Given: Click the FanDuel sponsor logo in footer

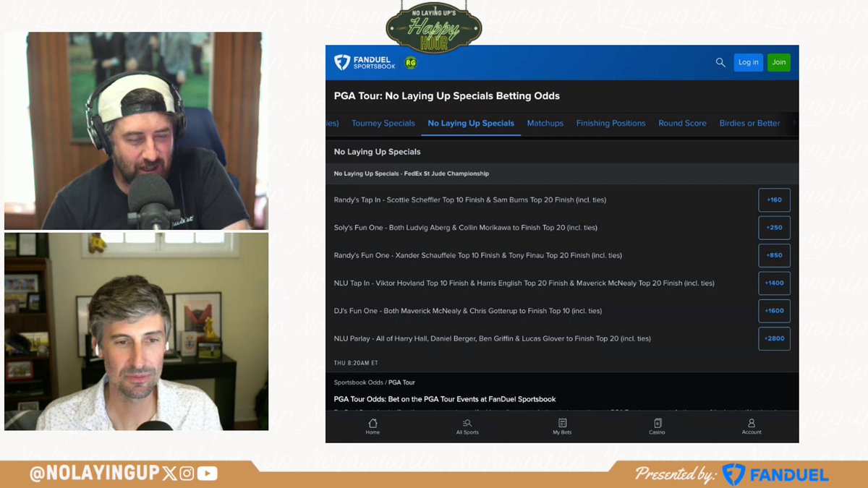Looking at the screenshot, I should click(775, 474).
